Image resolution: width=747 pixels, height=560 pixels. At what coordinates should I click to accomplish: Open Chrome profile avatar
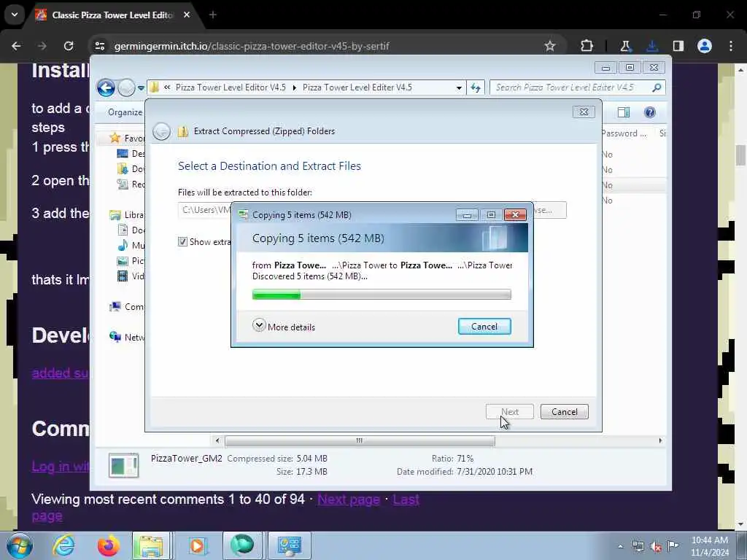(705, 46)
